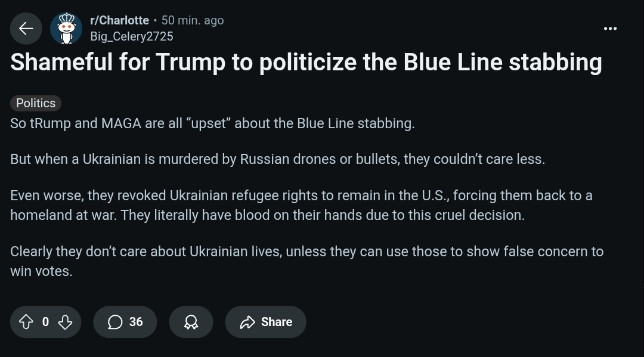644x357 pixels.
Task: Filter by the Politics flair tag
Action: click(36, 103)
